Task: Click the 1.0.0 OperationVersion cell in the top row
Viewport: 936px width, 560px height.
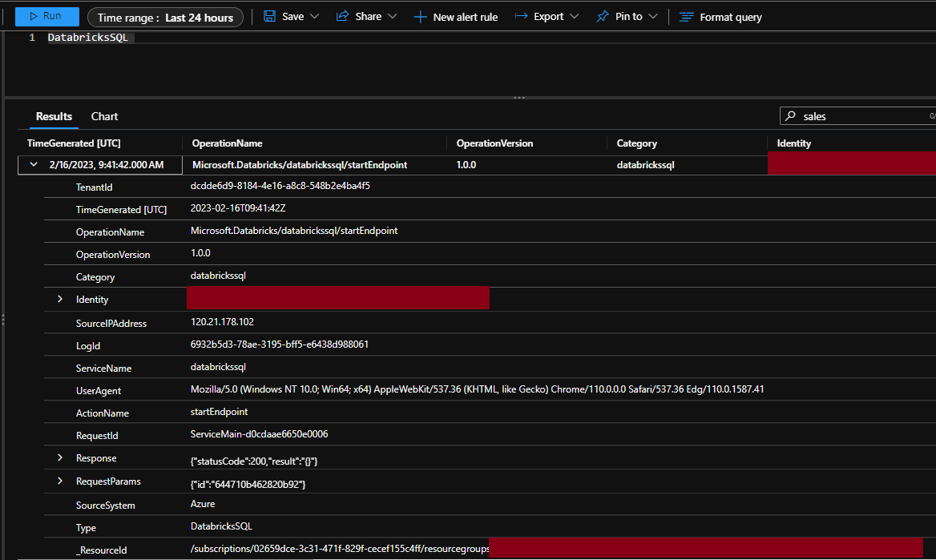Action: pyautogui.click(x=466, y=165)
